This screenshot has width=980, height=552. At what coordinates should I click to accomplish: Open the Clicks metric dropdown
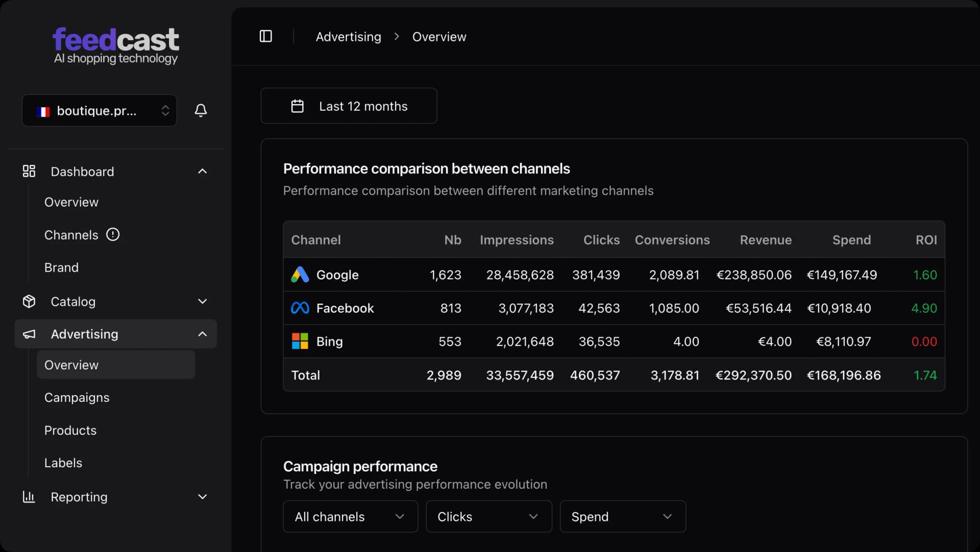point(489,516)
